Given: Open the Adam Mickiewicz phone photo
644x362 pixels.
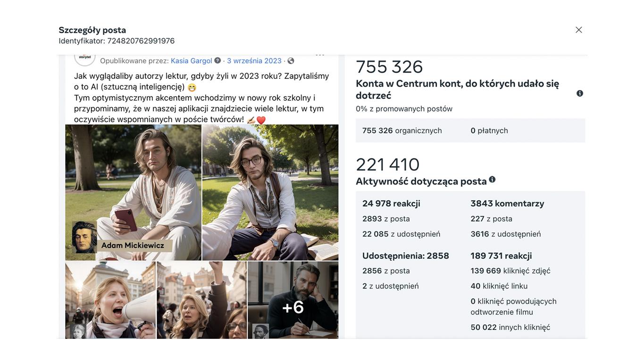Looking at the screenshot, I should click(134, 192).
